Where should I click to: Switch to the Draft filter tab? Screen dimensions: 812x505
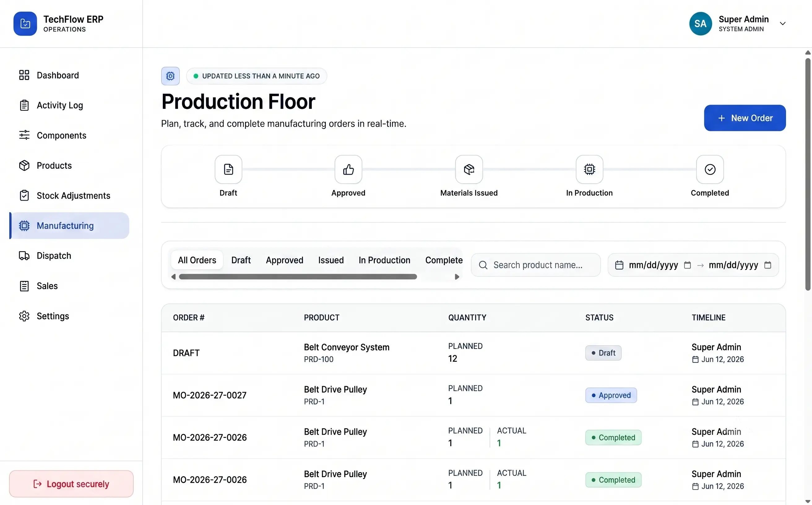point(241,260)
